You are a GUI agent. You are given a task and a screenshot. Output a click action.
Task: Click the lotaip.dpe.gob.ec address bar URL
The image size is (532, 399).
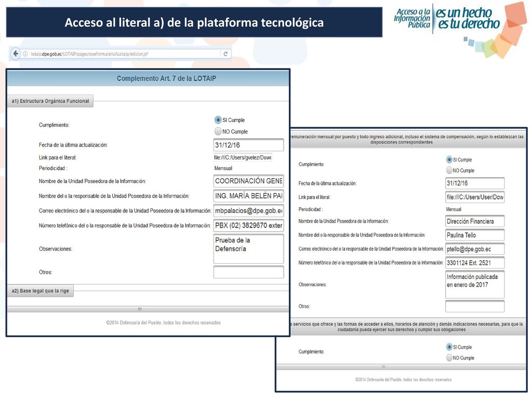point(89,54)
